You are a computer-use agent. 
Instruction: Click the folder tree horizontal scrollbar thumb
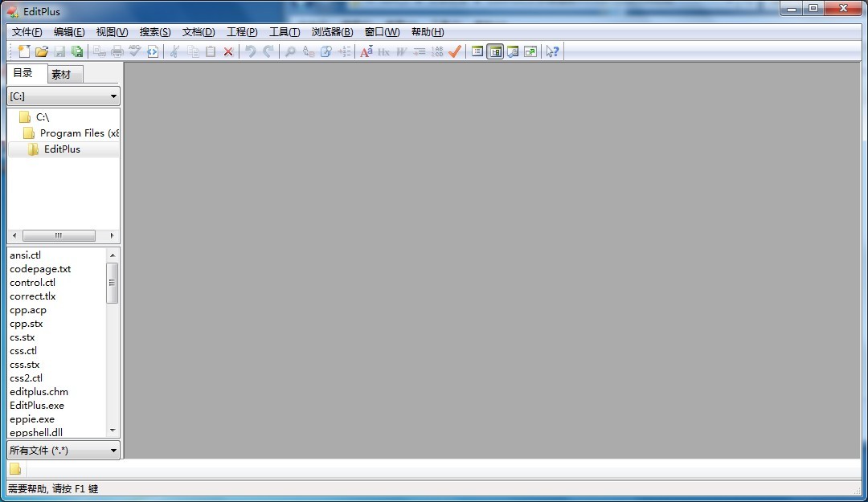pyautogui.click(x=59, y=236)
